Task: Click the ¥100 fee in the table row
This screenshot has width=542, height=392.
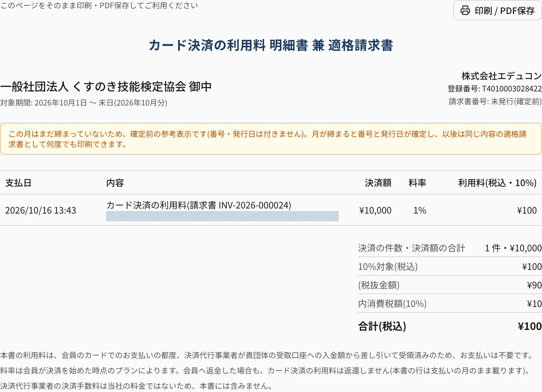Action: pyautogui.click(x=527, y=210)
